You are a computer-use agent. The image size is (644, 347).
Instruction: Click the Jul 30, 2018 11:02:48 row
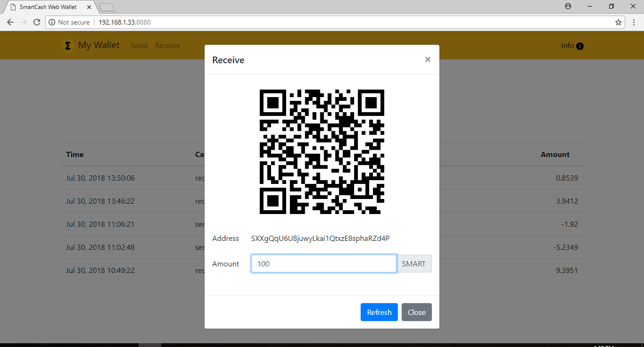click(322, 247)
